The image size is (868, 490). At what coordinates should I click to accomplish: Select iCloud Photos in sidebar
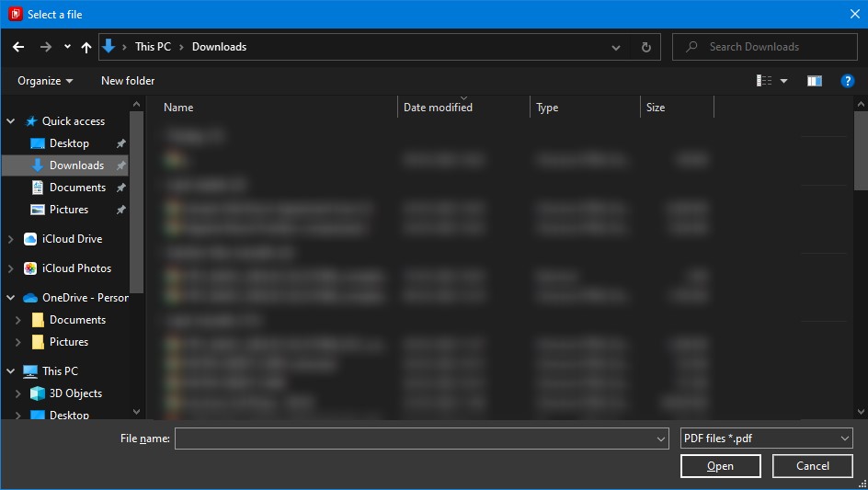76,268
